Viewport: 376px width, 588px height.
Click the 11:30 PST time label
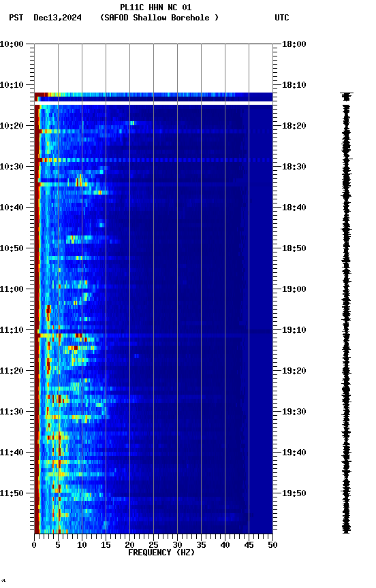12,412
